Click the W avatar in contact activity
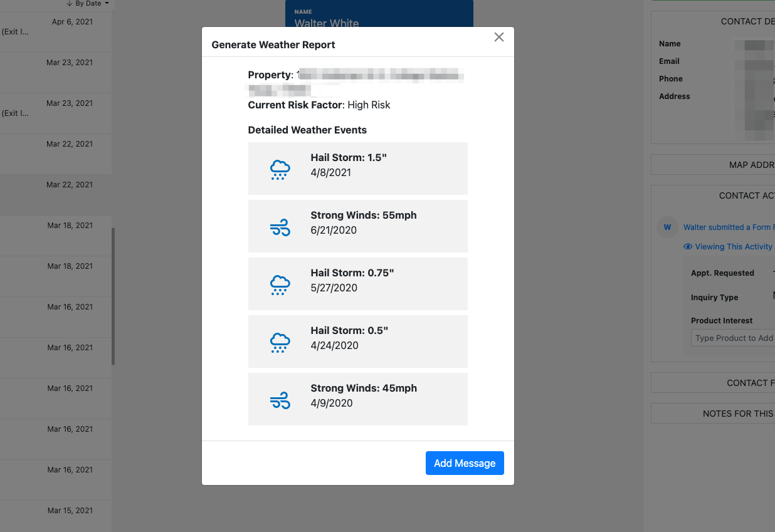Viewport: 775px width, 532px height. click(667, 227)
